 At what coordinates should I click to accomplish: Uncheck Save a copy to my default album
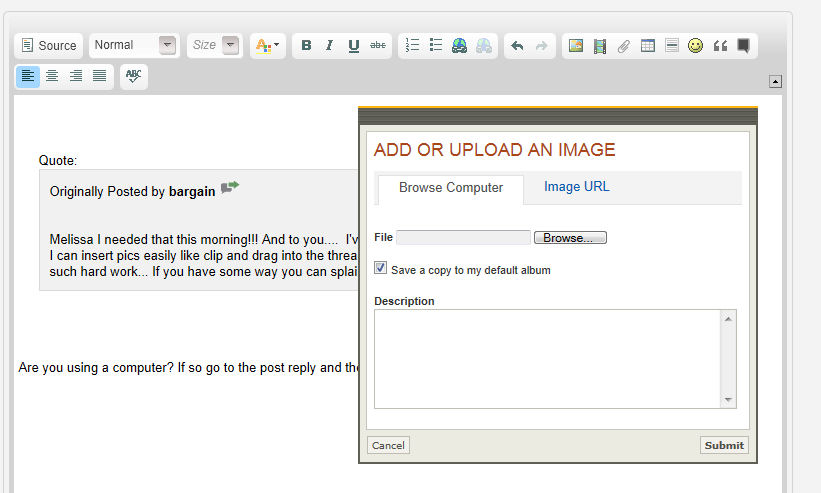[x=381, y=268]
